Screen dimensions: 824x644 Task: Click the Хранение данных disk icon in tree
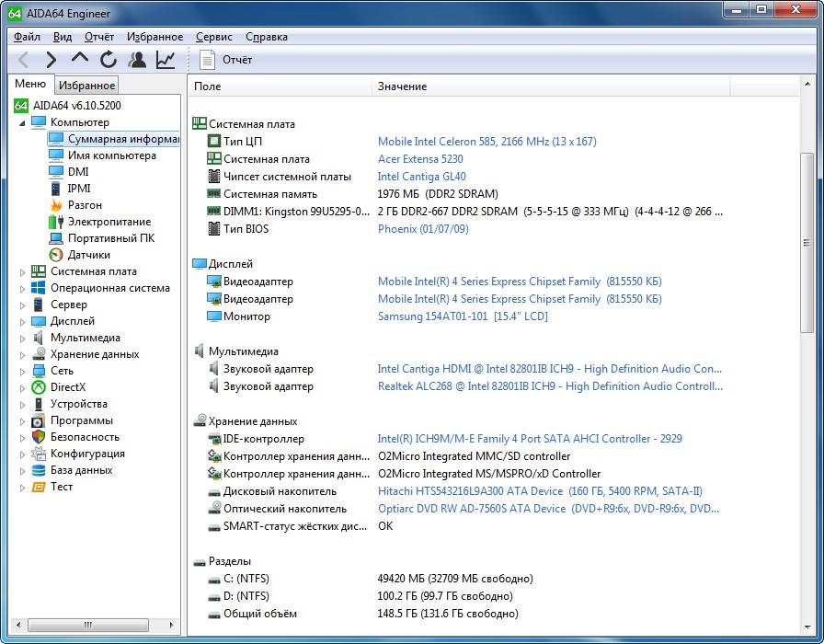coord(39,354)
